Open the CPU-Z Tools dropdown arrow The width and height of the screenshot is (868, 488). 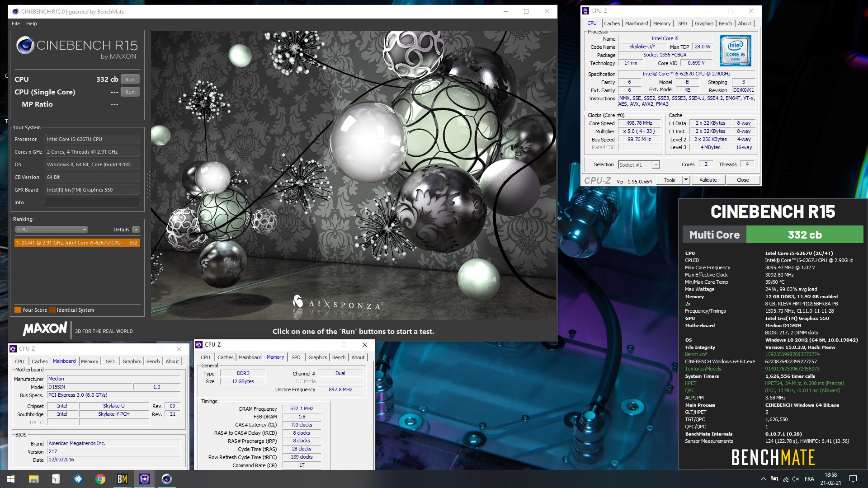686,180
